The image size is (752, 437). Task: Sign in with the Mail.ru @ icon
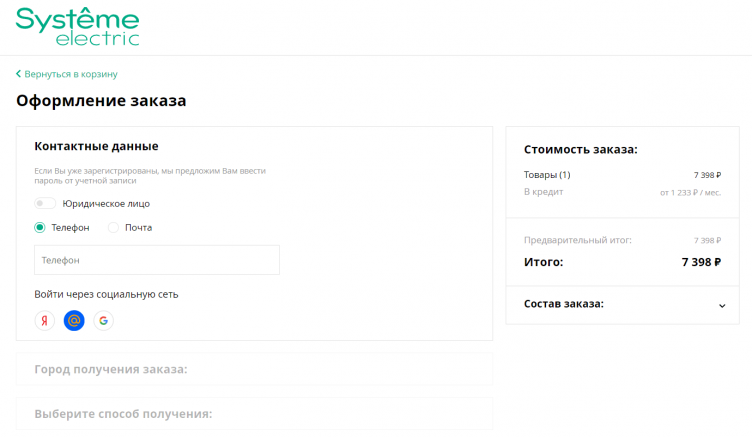(74, 321)
